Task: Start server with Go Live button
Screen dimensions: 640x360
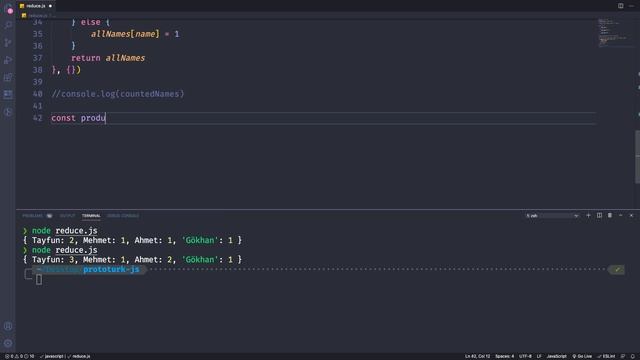Action: (582, 356)
